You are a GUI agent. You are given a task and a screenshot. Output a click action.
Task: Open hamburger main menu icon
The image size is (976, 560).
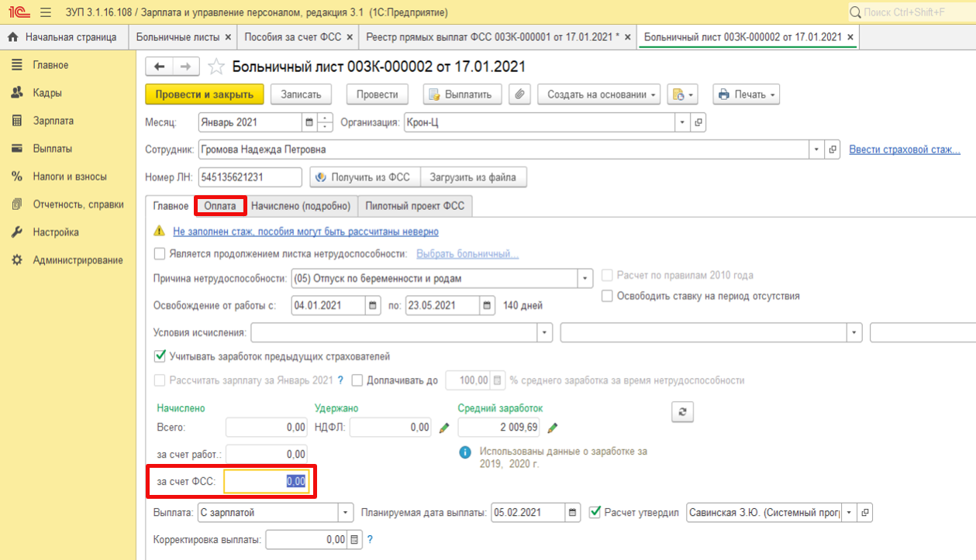[x=45, y=12]
